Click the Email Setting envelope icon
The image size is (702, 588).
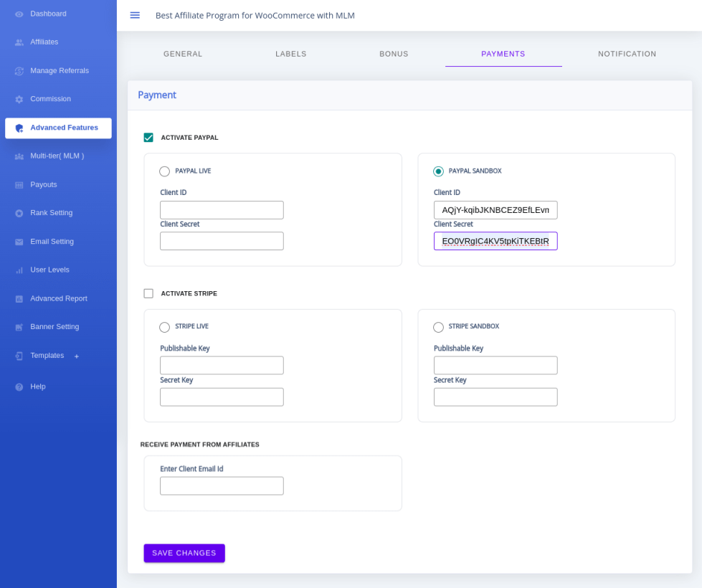click(19, 242)
